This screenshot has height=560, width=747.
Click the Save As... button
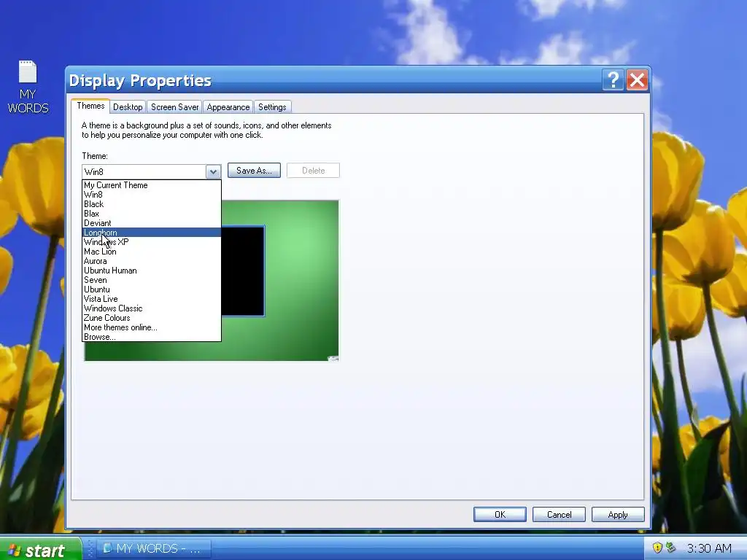[x=254, y=171]
